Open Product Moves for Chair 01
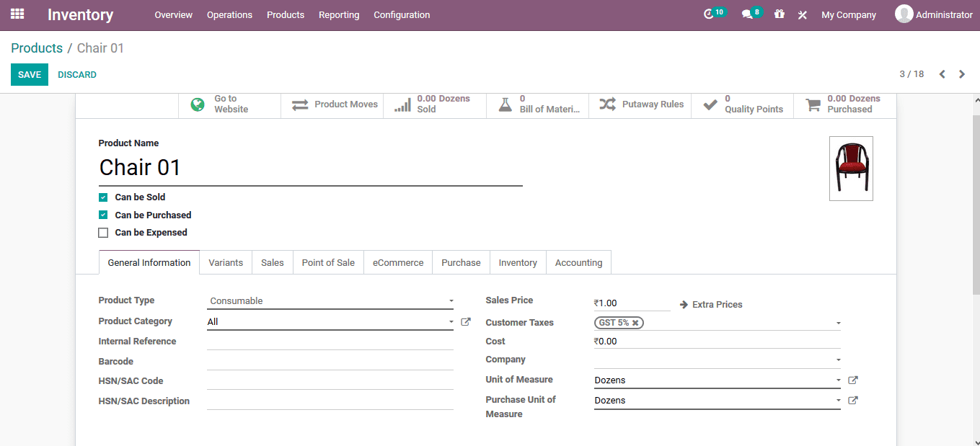 (x=332, y=104)
